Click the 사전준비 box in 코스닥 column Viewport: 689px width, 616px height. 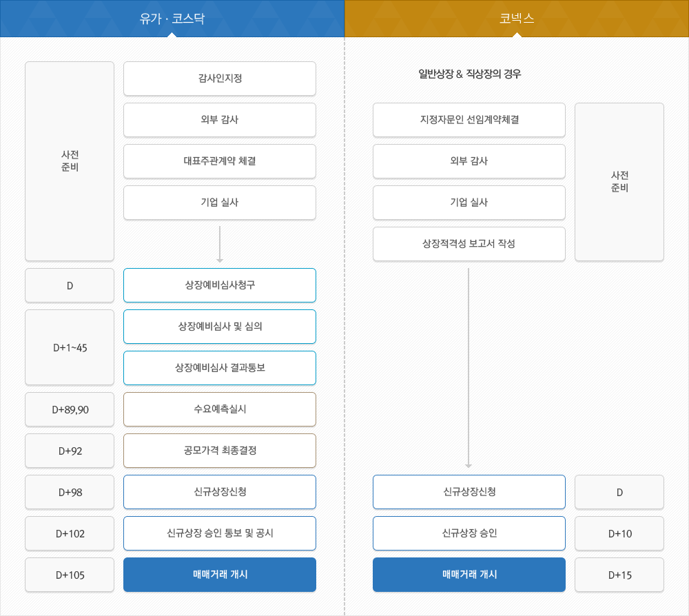pos(70,161)
